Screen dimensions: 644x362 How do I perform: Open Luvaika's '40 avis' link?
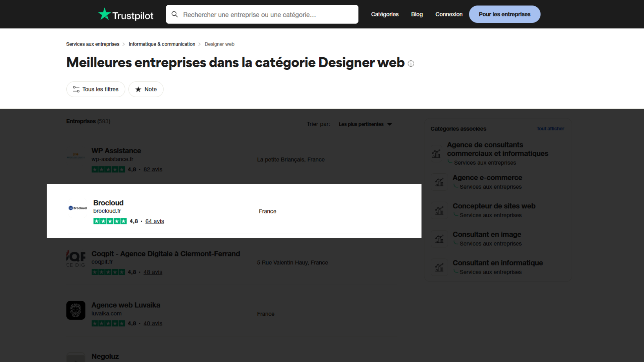[153, 323]
